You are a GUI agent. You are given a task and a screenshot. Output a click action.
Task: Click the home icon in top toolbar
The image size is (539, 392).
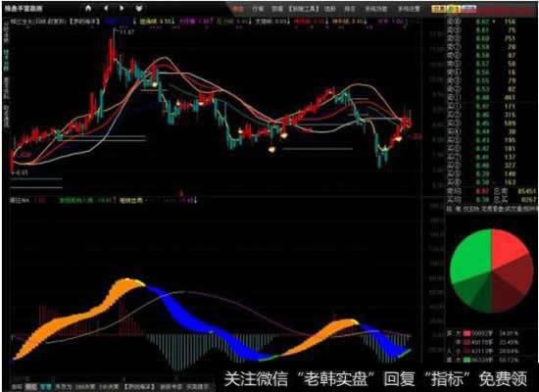coord(88,8)
